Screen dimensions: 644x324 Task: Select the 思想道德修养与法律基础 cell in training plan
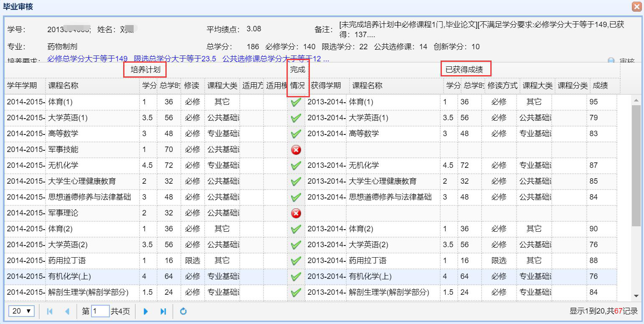tap(90, 197)
